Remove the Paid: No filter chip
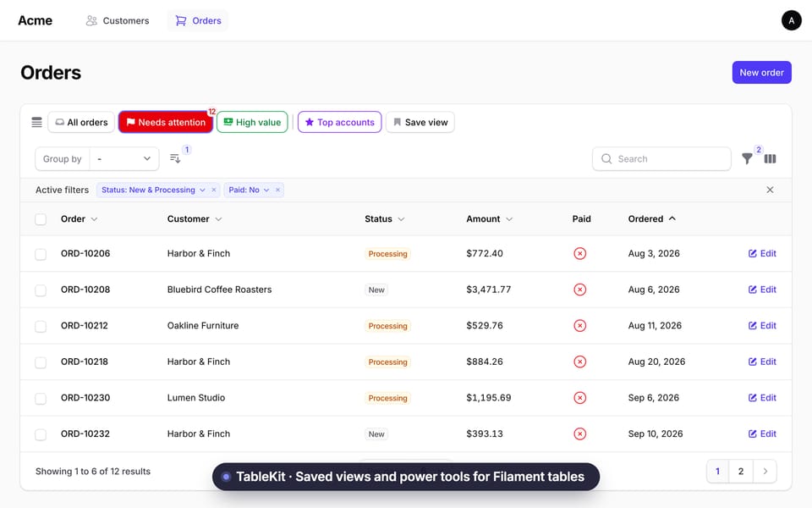This screenshot has width=812, height=508. coord(278,190)
